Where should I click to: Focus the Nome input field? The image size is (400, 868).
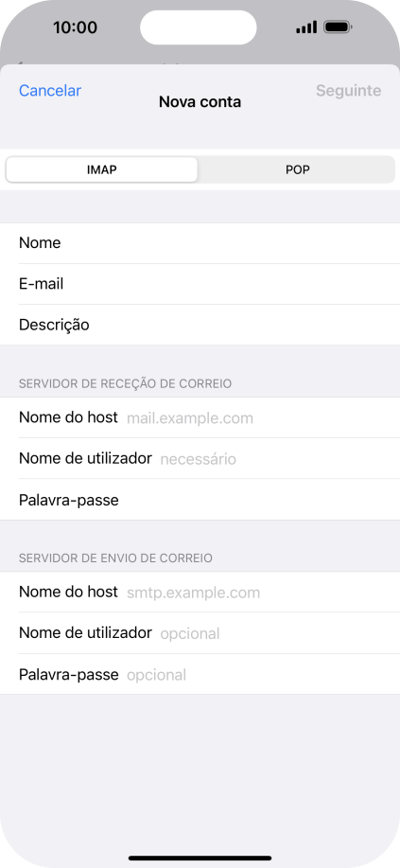pyautogui.click(x=200, y=243)
